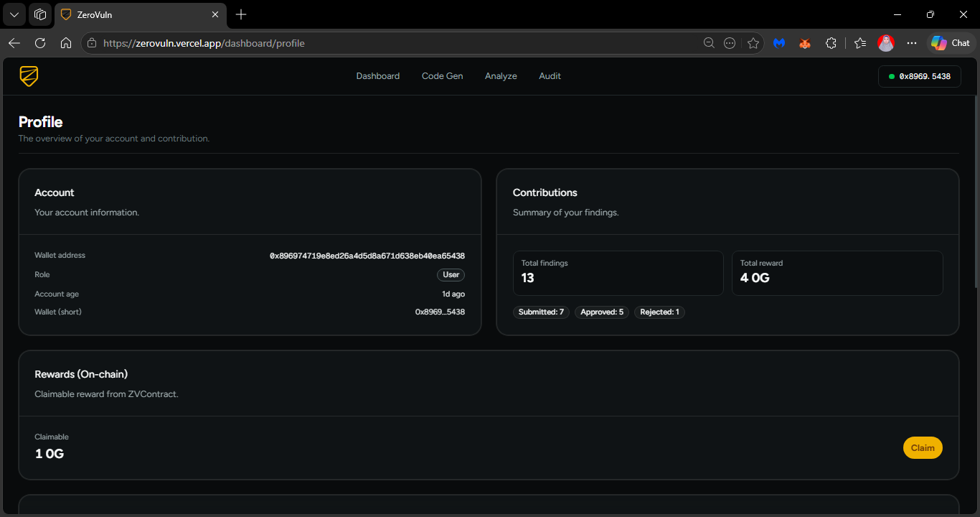The height and width of the screenshot is (517, 980).
Task: Open the Analyze page
Action: pos(501,76)
